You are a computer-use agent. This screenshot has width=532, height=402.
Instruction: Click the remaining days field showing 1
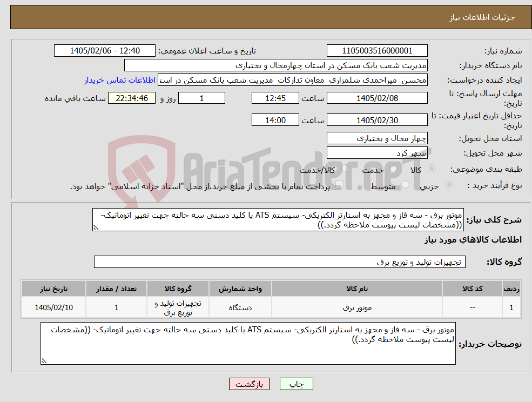coord(201,98)
